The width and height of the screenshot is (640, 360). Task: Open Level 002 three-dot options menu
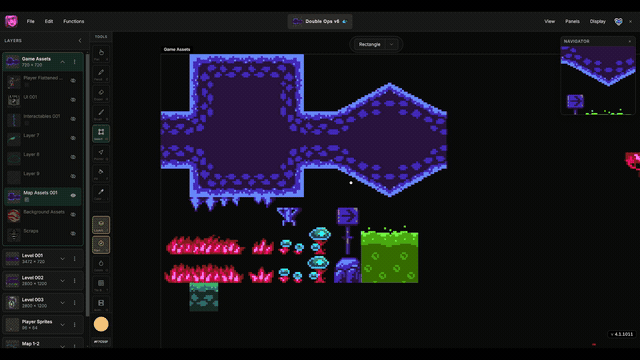click(x=74, y=280)
